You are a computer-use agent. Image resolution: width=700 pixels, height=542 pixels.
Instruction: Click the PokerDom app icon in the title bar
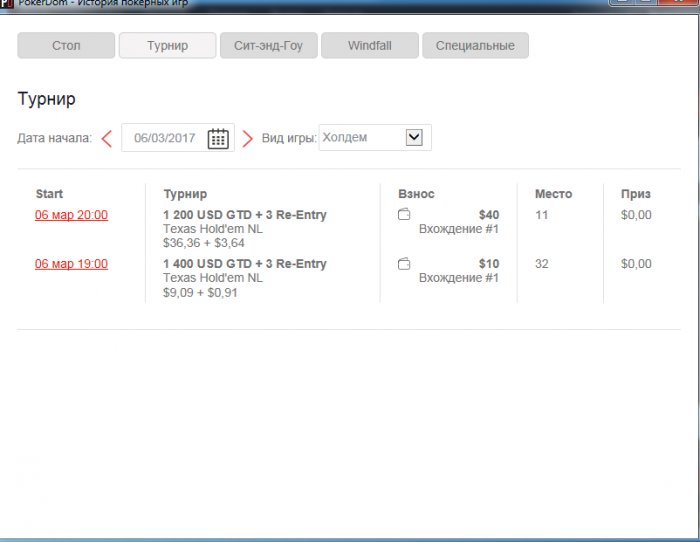(6, 4)
